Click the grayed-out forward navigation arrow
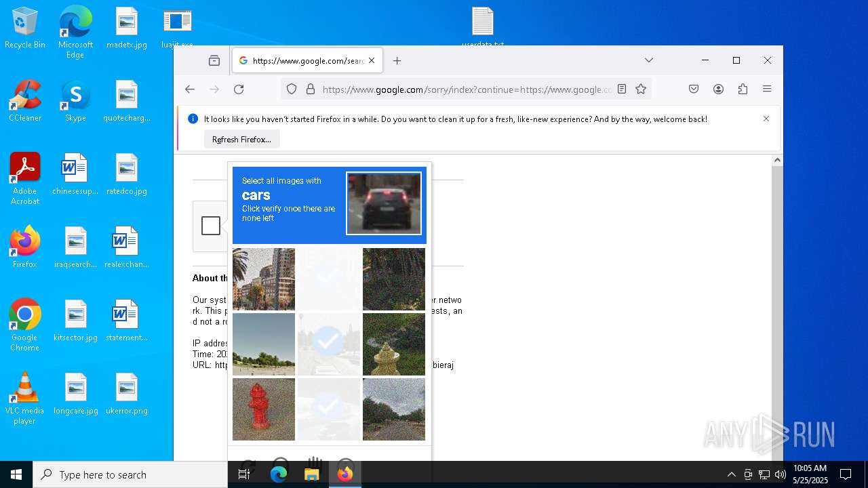The image size is (868, 488). [x=214, y=89]
